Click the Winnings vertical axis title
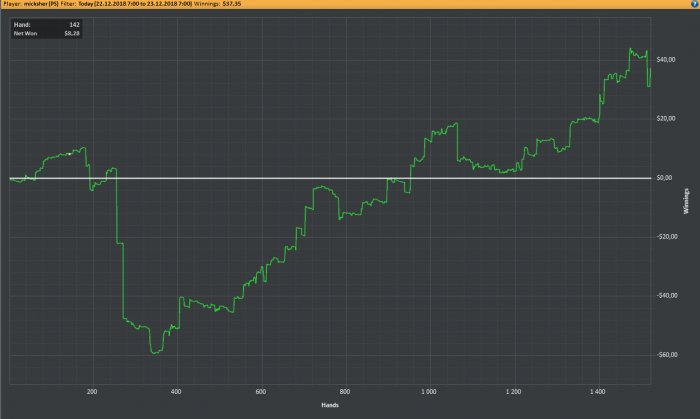The image size is (700, 419). tap(686, 201)
